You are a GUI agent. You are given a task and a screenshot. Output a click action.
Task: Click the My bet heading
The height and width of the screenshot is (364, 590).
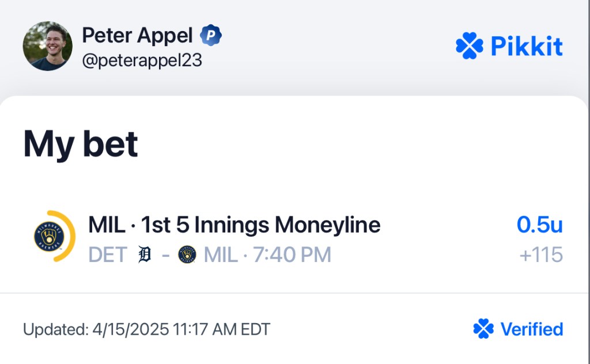81,145
